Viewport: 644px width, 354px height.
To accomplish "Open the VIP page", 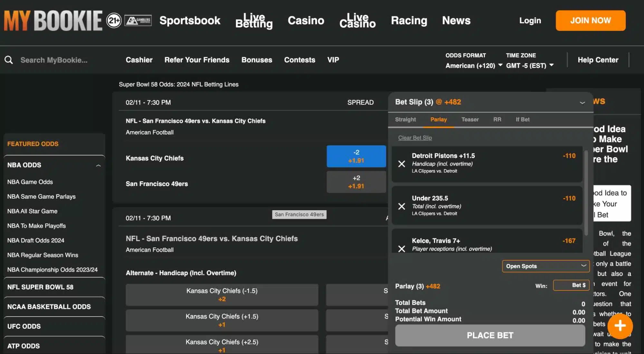I will click(333, 60).
